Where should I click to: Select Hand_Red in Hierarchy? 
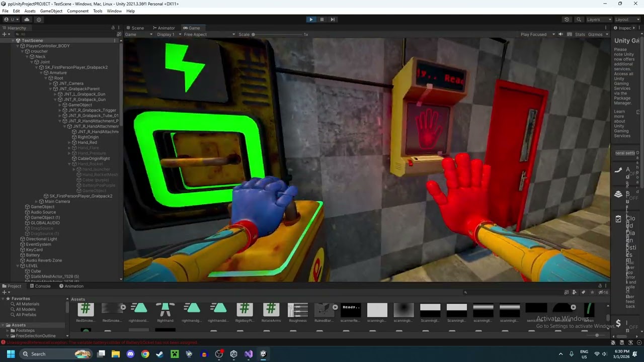(87, 142)
